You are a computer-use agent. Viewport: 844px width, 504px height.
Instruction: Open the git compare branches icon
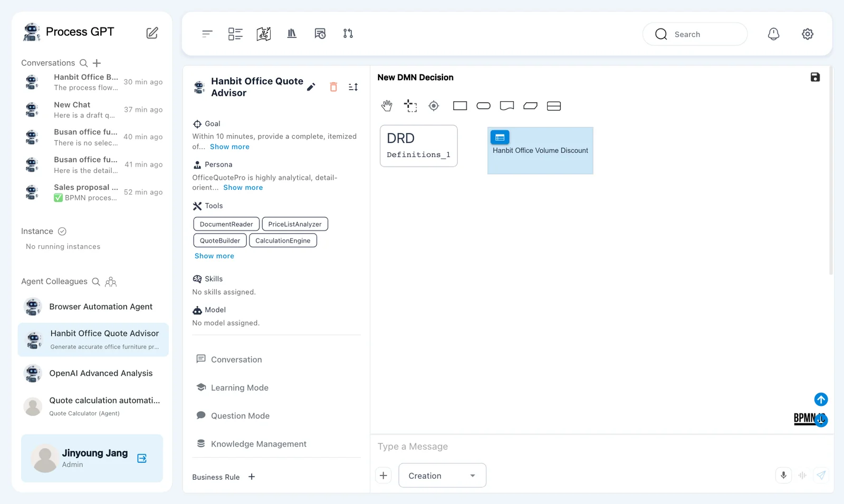(x=348, y=34)
